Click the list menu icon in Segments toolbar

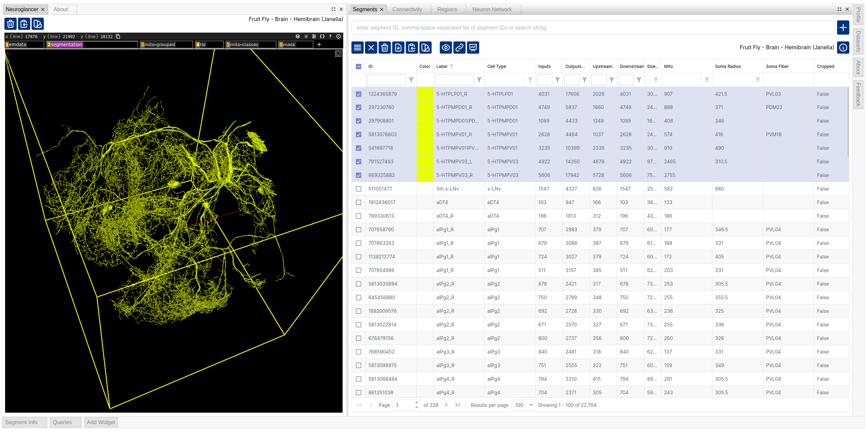point(358,48)
